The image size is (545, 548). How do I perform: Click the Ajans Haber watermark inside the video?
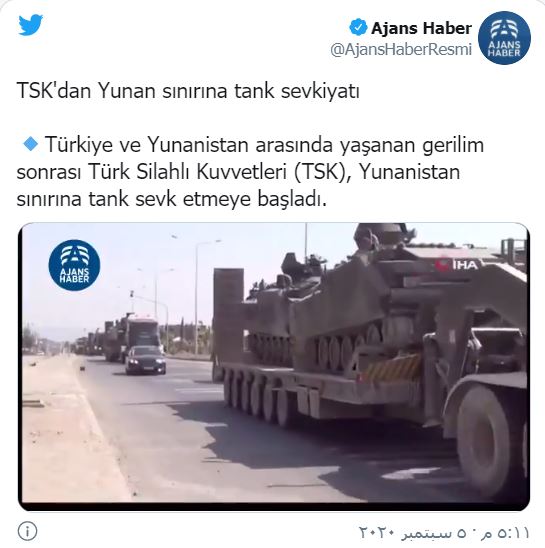coord(74,265)
